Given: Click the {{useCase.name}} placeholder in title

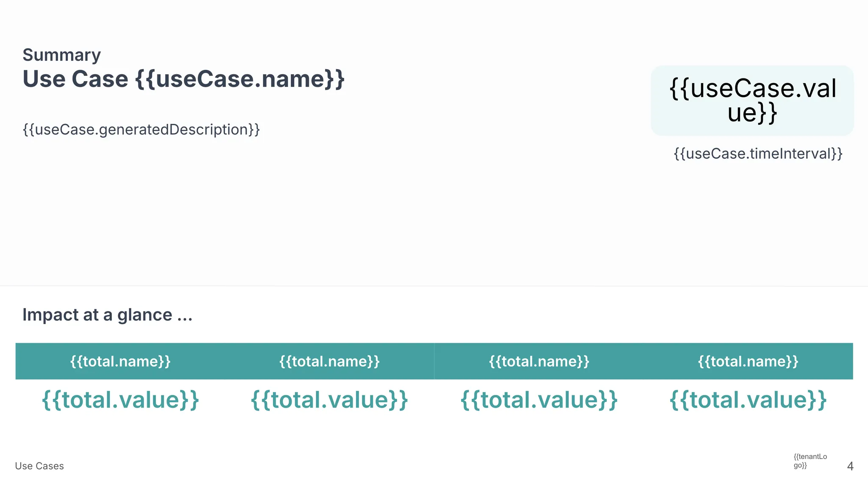Looking at the screenshot, I should click(x=240, y=79).
